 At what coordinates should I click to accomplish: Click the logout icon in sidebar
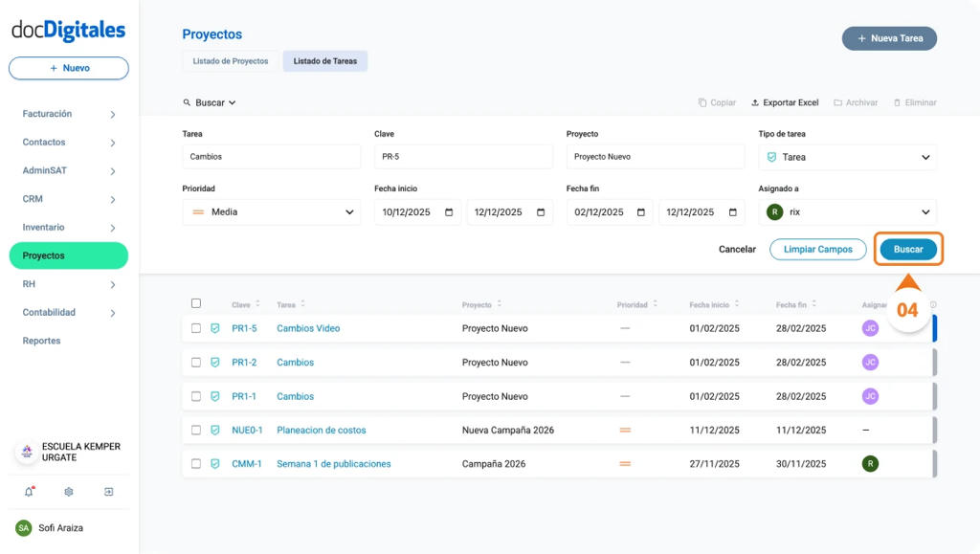(x=109, y=492)
